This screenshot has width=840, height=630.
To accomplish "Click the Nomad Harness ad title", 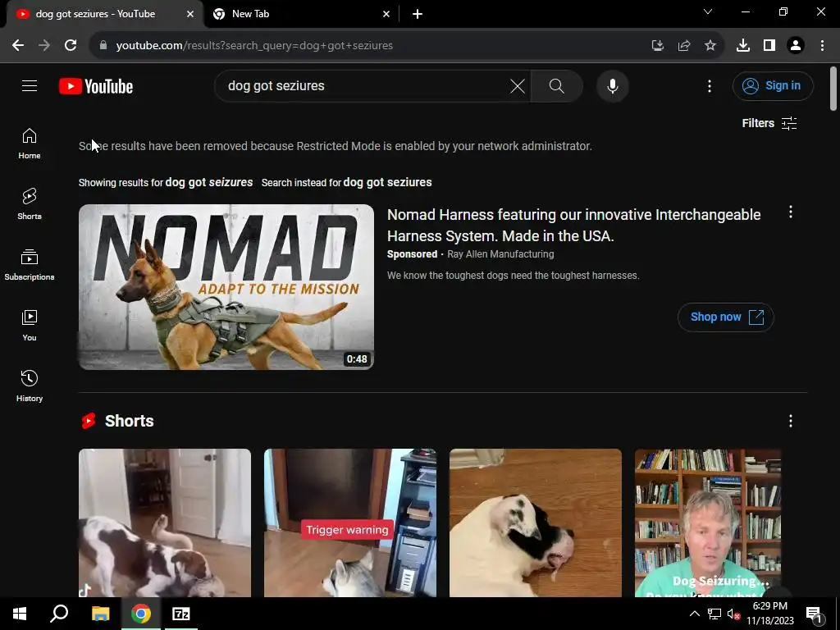I will click(573, 225).
